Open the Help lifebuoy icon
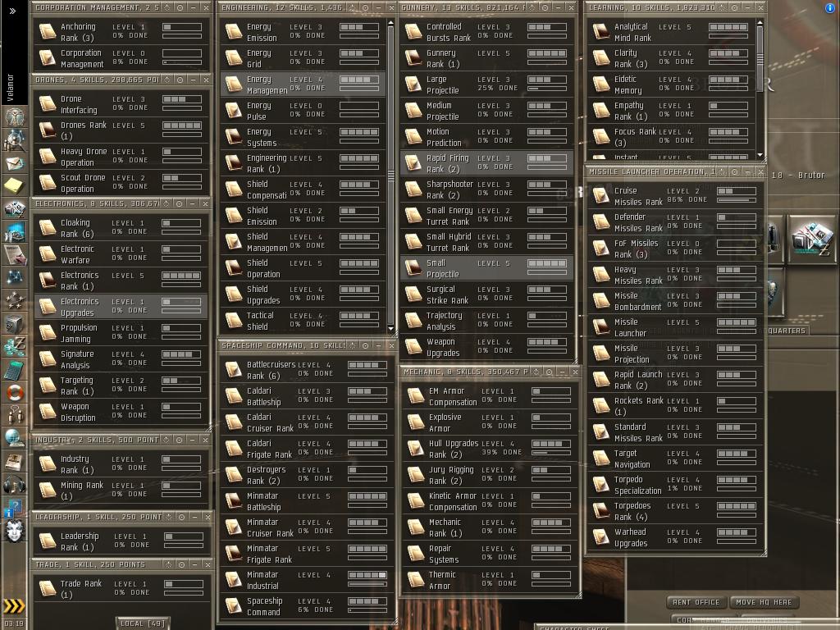This screenshot has height=630, width=840. [x=15, y=393]
